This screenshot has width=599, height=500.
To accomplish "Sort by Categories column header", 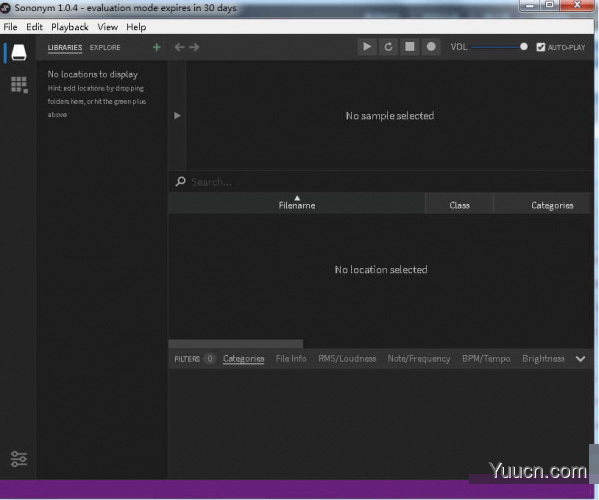I will pos(544,203).
